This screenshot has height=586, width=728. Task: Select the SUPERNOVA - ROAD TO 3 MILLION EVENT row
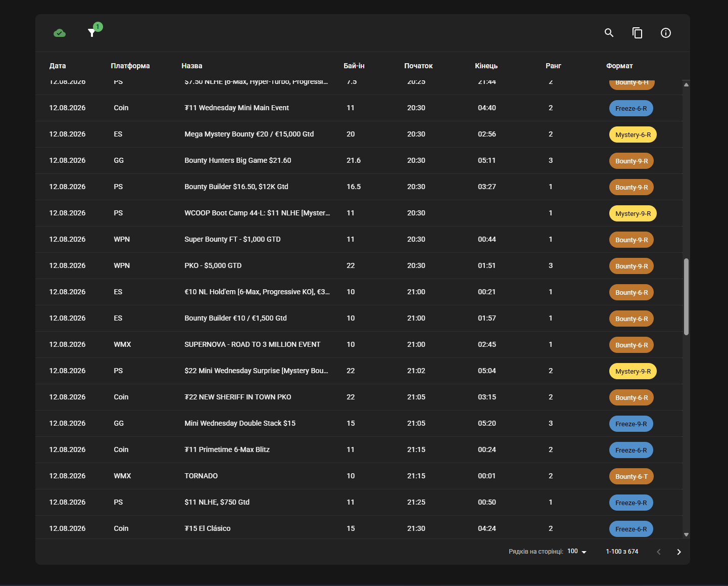coord(359,344)
